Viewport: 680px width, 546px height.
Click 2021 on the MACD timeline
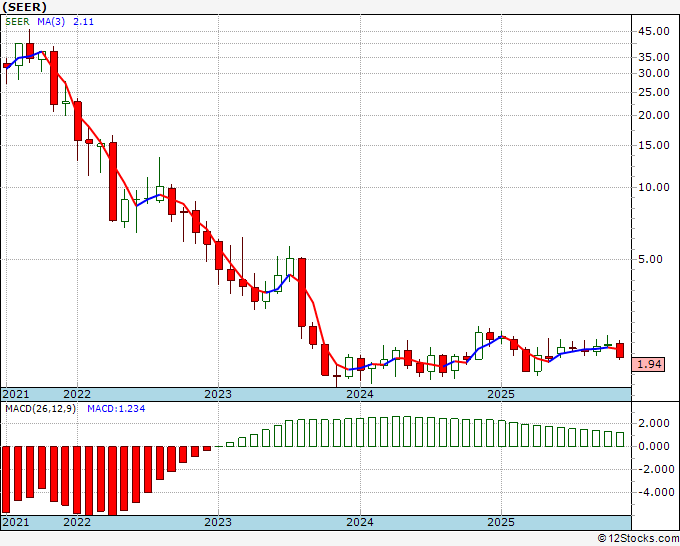(16, 522)
